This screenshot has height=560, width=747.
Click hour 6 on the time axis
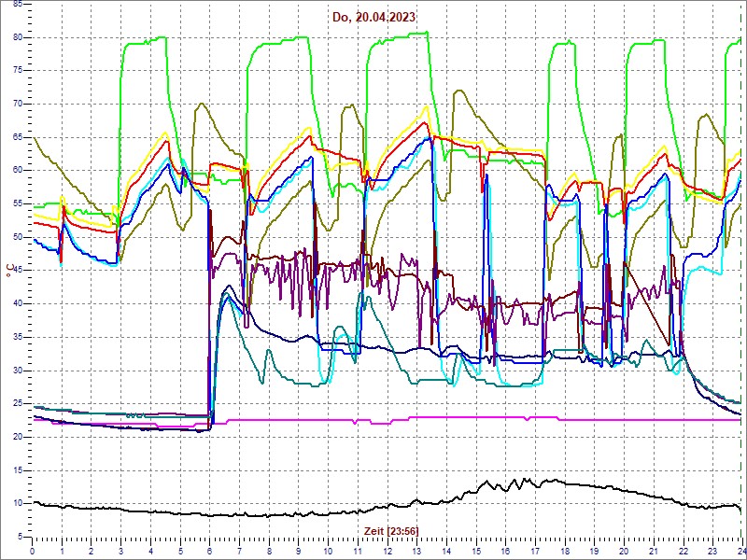point(209,551)
